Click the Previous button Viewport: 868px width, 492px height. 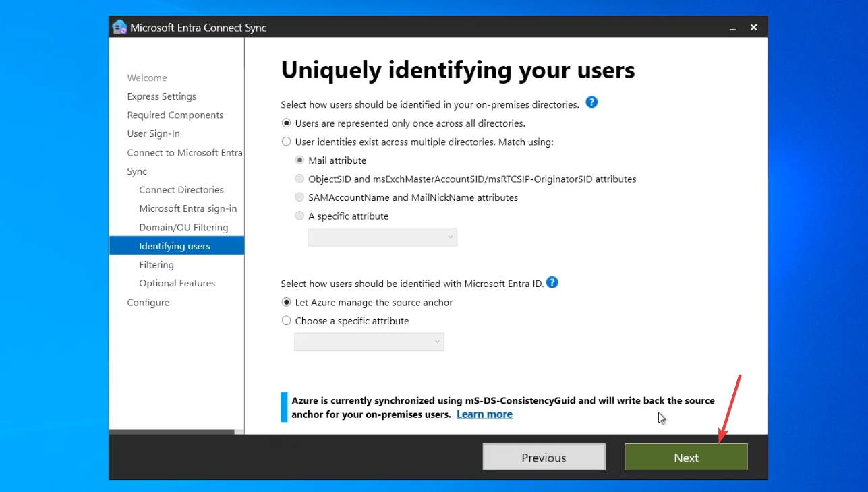[544, 457]
